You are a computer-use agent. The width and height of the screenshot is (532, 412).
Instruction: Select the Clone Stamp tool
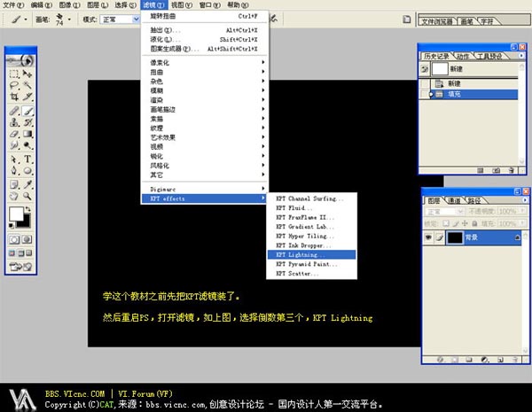[14, 122]
